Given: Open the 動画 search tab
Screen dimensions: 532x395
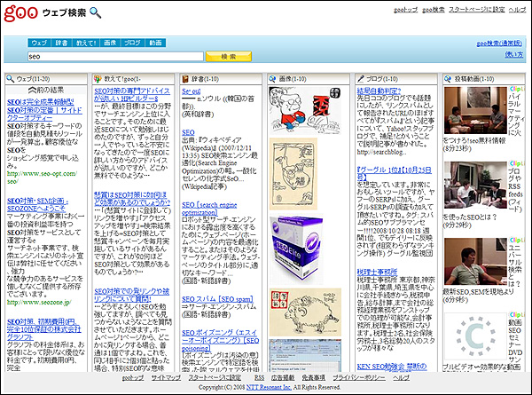Looking at the screenshot, I should [155, 43].
